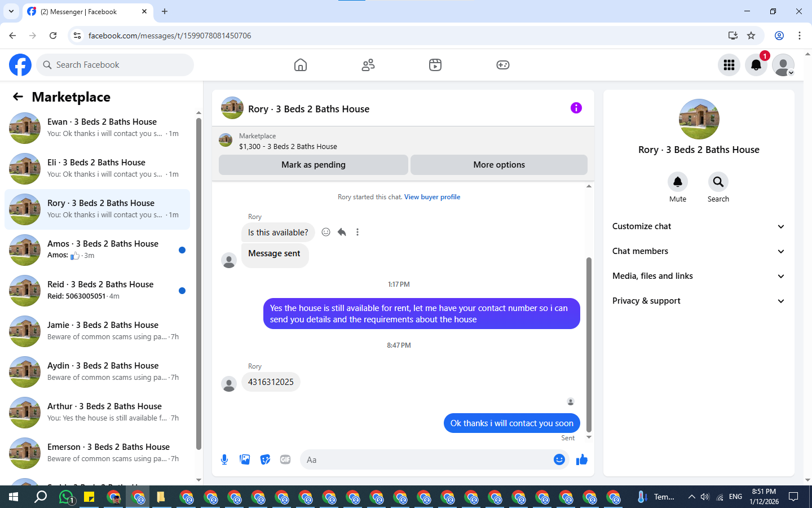This screenshot has height=508, width=812.
Task: Click More options button
Action: point(499,165)
